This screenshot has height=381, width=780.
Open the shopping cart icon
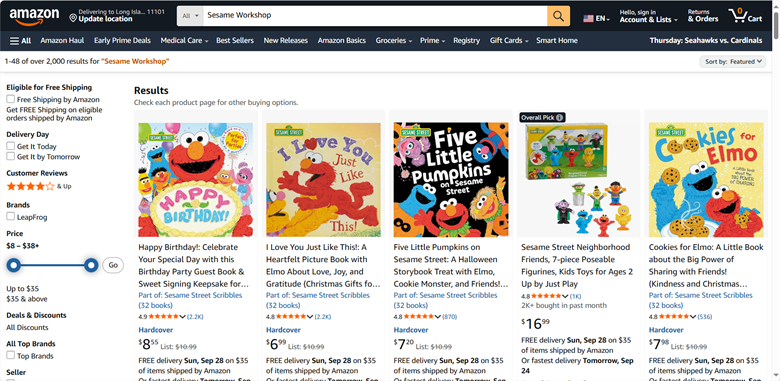[745, 16]
